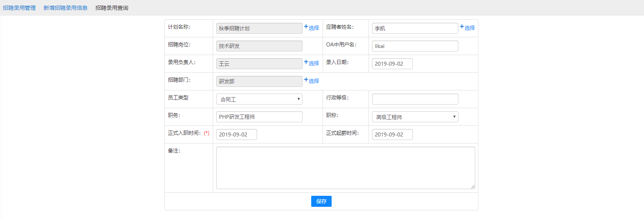Select the 正式起薪时间 date field
Image resolution: width=644 pixels, height=219 pixels.
coord(392,134)
